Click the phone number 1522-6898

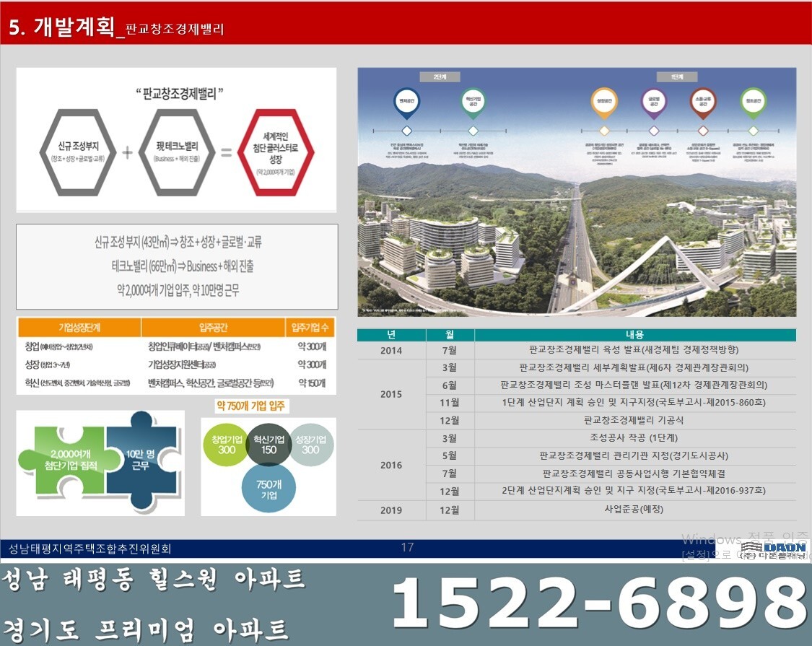(x=598, y=603)
